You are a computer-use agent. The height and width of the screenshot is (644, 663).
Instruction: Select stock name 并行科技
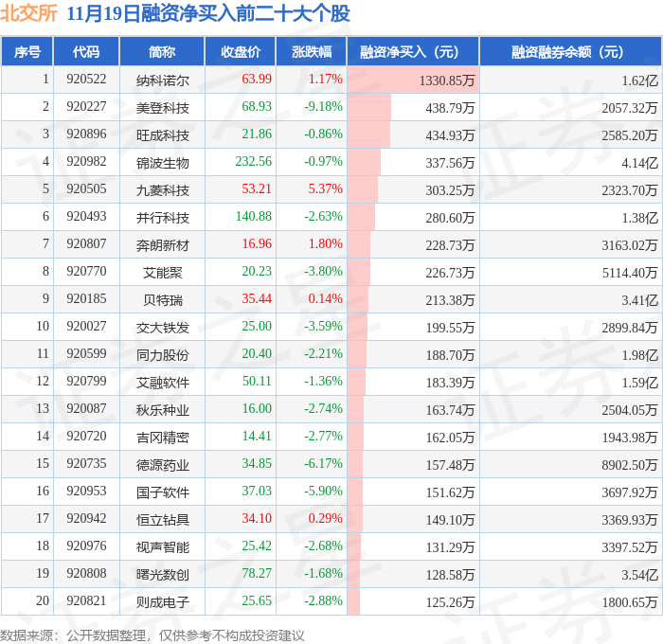162,218
